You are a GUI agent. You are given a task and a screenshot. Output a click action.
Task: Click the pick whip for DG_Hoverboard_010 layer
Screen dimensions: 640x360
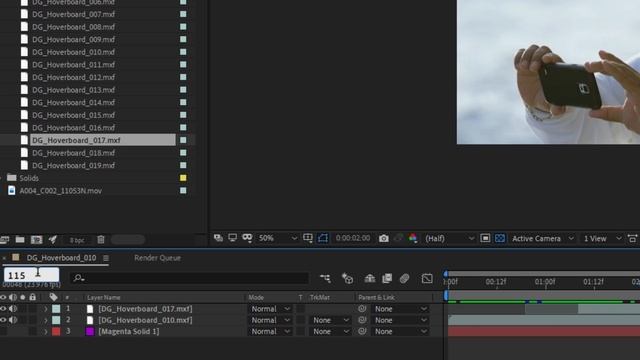(x=362, y=320)
